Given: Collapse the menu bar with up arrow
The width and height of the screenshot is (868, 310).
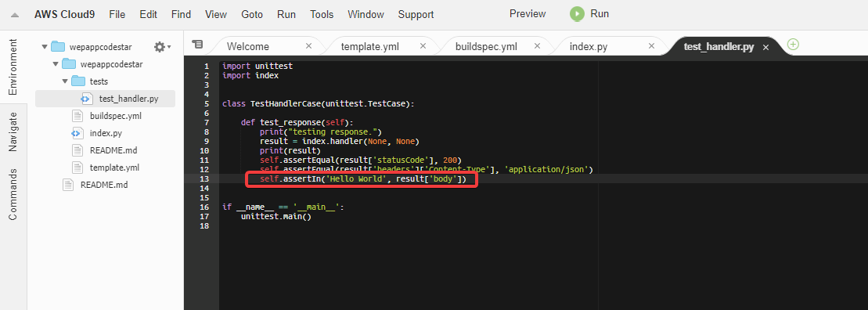Looking at the screenshot, I should 15,15.
